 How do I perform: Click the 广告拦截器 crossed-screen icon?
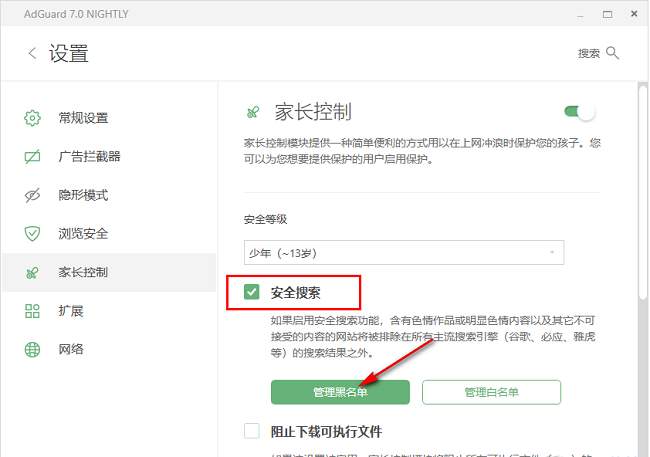pyautogui.click(x=32, y=157)
